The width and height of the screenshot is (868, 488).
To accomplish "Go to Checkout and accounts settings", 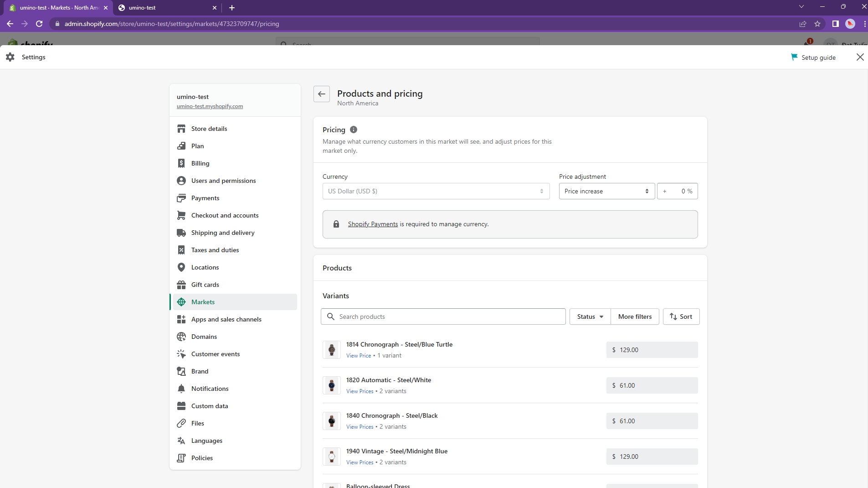I will pos(225,215).
